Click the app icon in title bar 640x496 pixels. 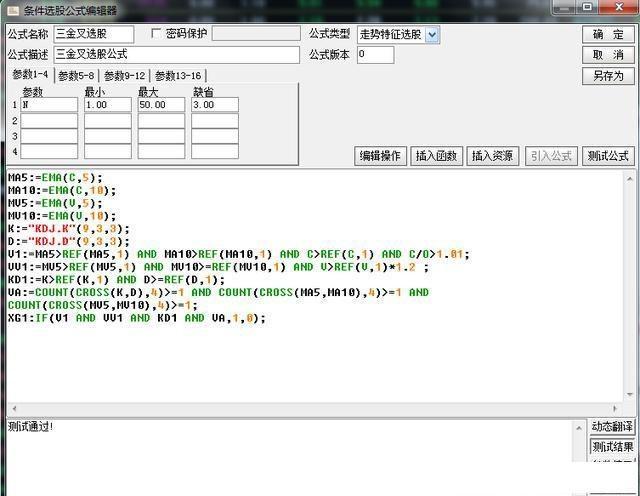pyautogui.click(x=10, y=10)
